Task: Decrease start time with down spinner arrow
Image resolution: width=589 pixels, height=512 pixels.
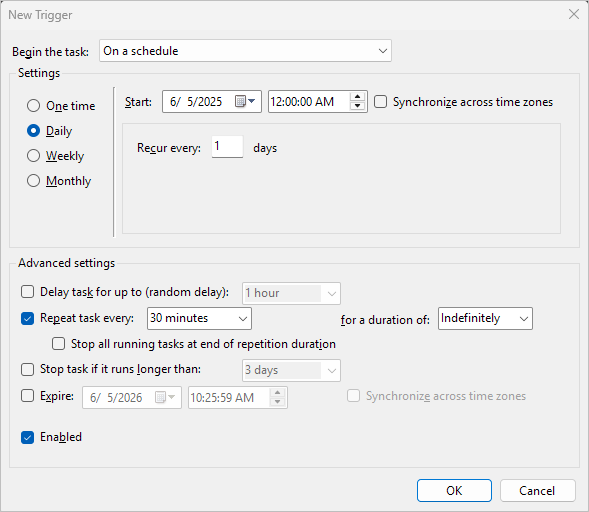Action: 357,106
